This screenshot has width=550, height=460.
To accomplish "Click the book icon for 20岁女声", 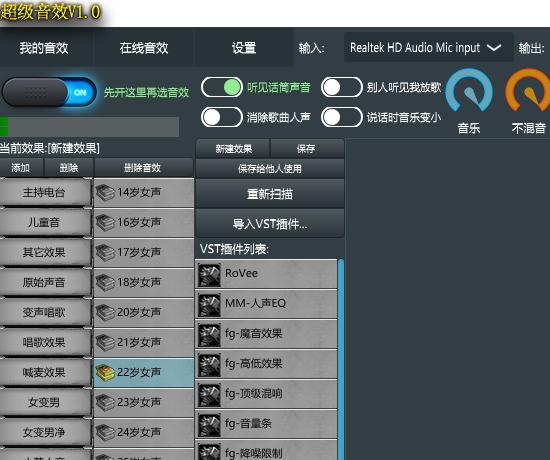I will (x=105, y=312).
